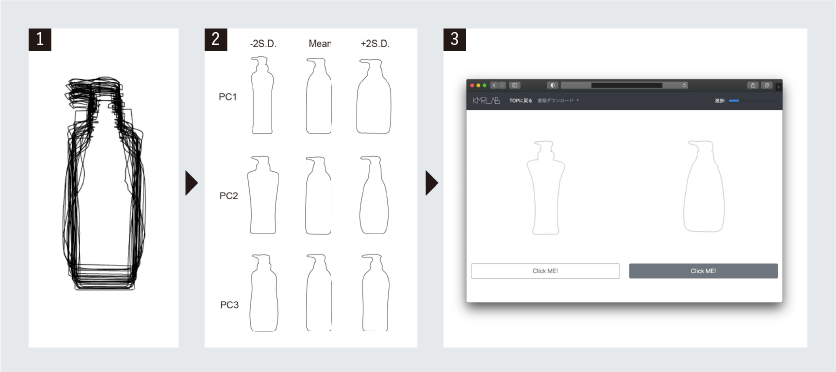This screenshot has width=836, height=372.
Task: Click the blue progress bar in the header
Action: click(734, 100)
